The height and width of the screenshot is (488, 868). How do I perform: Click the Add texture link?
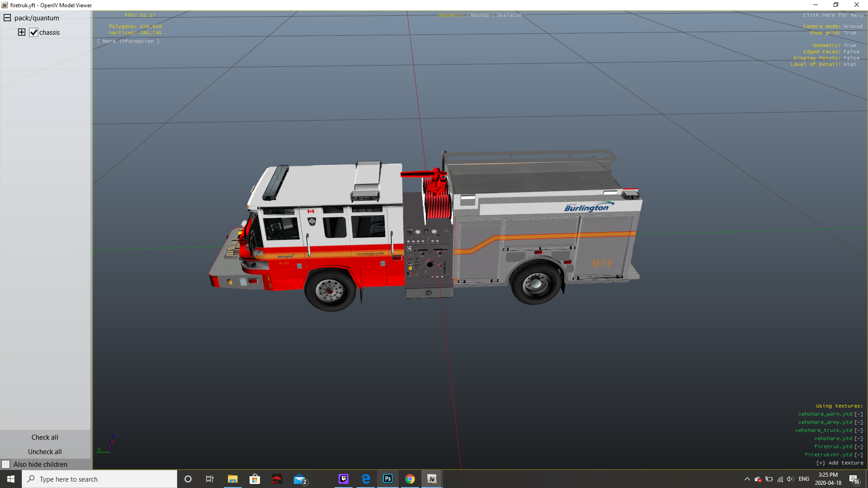coord(840,463)
